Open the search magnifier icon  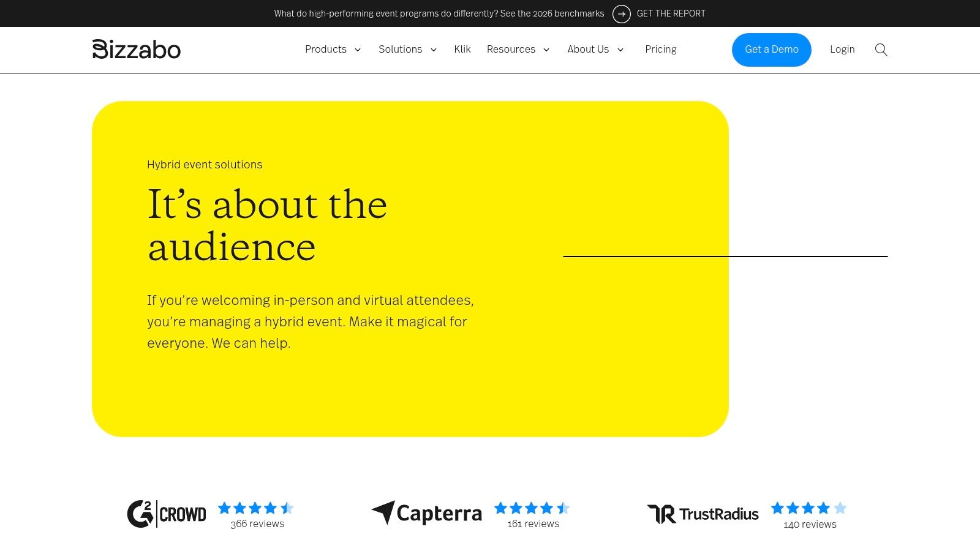pyautogui.click(x=881, y=50)
